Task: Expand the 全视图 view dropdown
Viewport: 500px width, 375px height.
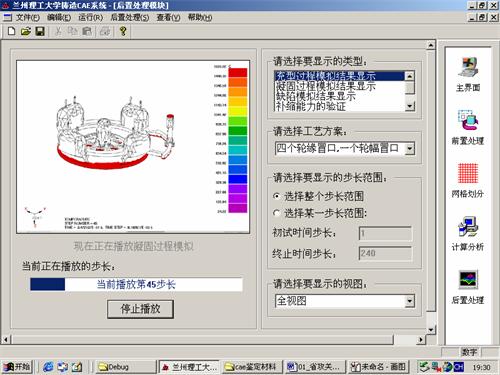Action: tap(410, 301)
